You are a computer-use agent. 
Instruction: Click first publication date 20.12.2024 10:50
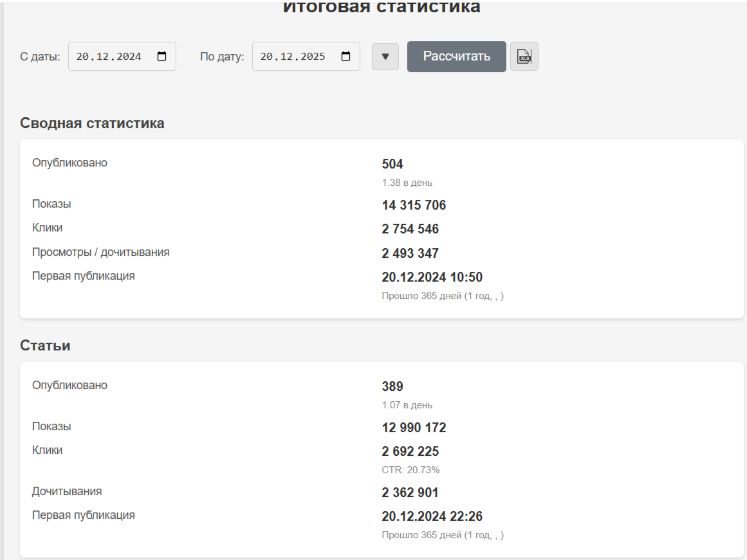[432, 277]
